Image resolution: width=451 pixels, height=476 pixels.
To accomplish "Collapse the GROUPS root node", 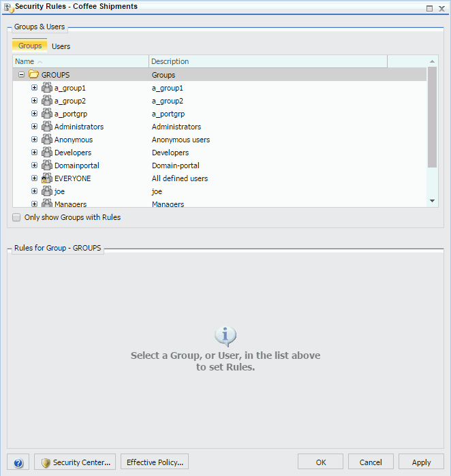I will click(x=21, y=74).
